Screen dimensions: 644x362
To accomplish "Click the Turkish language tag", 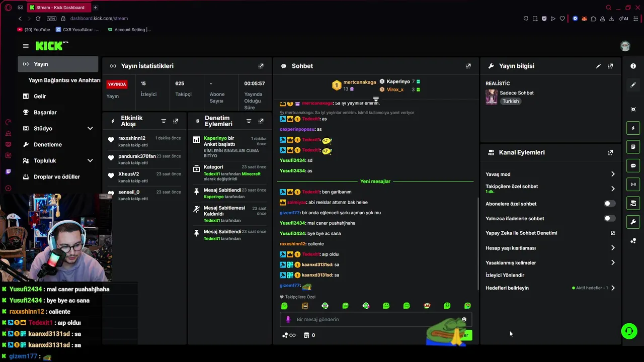I will 510,101.
